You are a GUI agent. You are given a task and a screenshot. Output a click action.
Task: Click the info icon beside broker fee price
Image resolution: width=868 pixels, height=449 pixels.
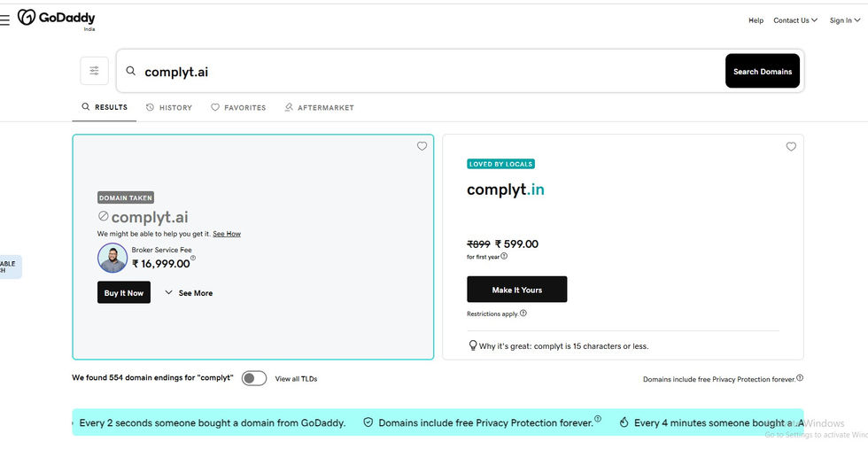pos(193,258)
